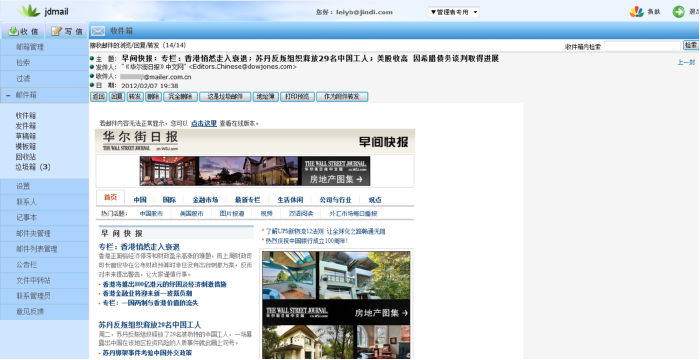700x360 pixels.
Task: Click the 收信 receive mail icon
Action: point(13,31)
